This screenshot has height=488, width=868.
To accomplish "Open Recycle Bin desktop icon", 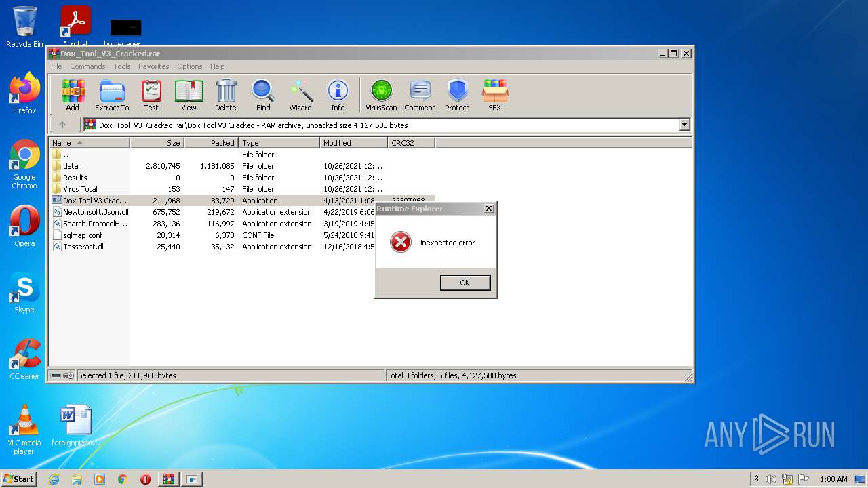I will pyautogui.click(x=24, y=27).
